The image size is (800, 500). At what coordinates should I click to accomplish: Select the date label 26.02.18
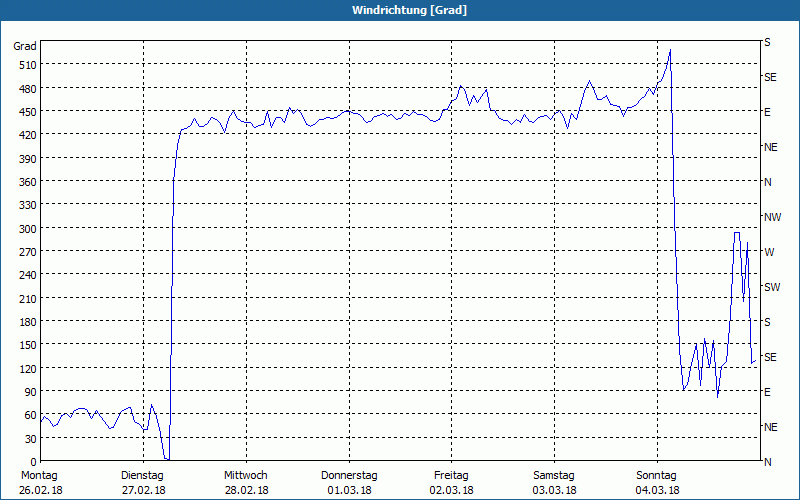(x=42, y=491)
